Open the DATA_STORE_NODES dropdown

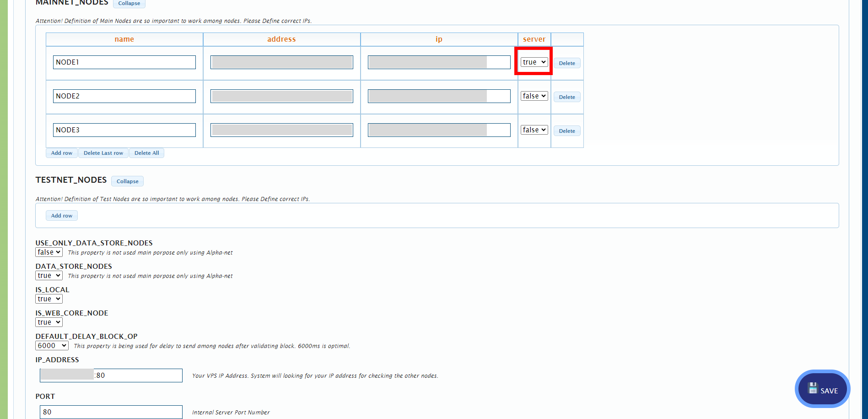click(x=49, y=275)
